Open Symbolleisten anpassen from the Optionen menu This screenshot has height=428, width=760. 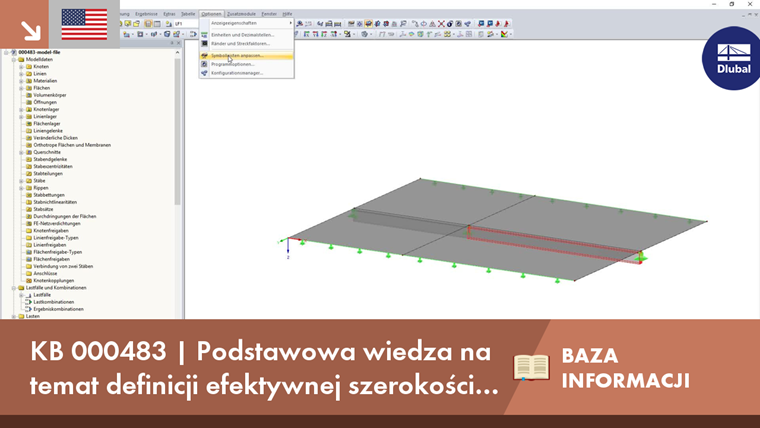click(x=246, y=56)
